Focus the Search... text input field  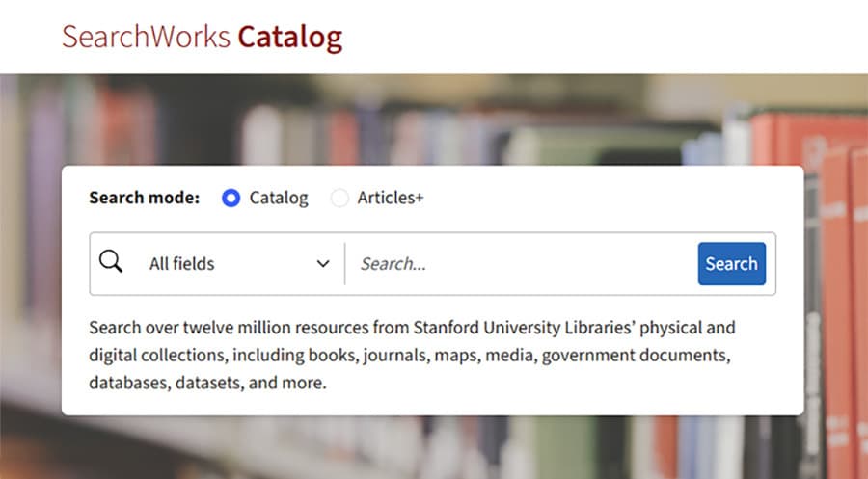(x=521, y=263)
